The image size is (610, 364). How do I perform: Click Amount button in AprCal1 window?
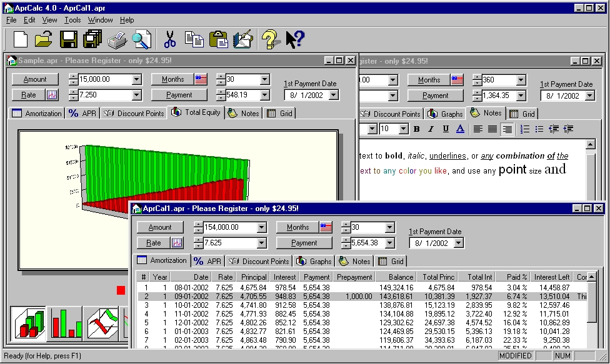click(x=160, y=228)
